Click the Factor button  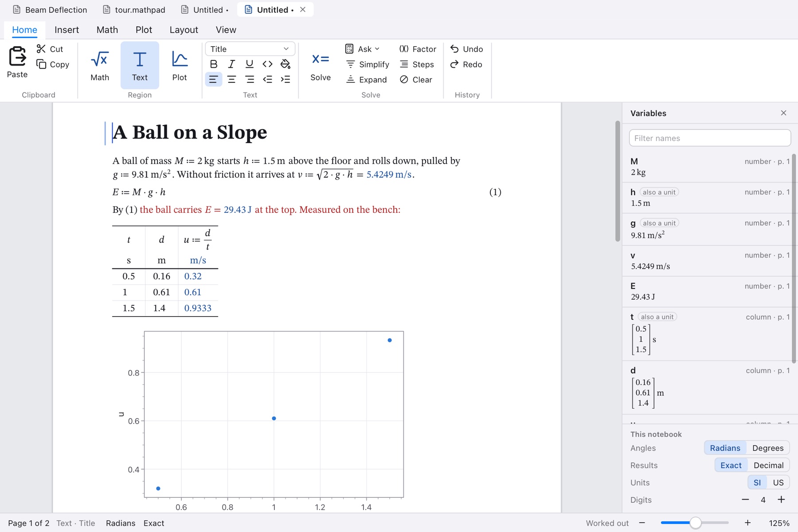(418, 49)
